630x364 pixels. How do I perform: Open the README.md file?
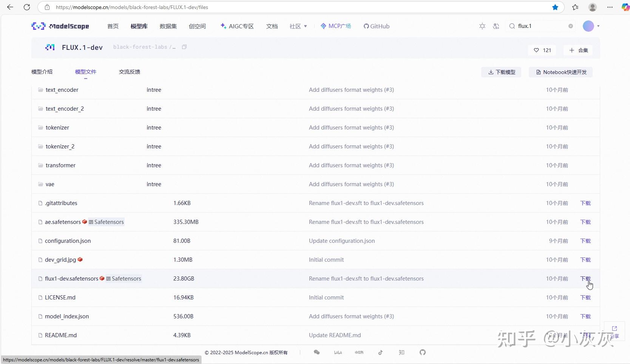pyautogui.click(x=61, y=335)
